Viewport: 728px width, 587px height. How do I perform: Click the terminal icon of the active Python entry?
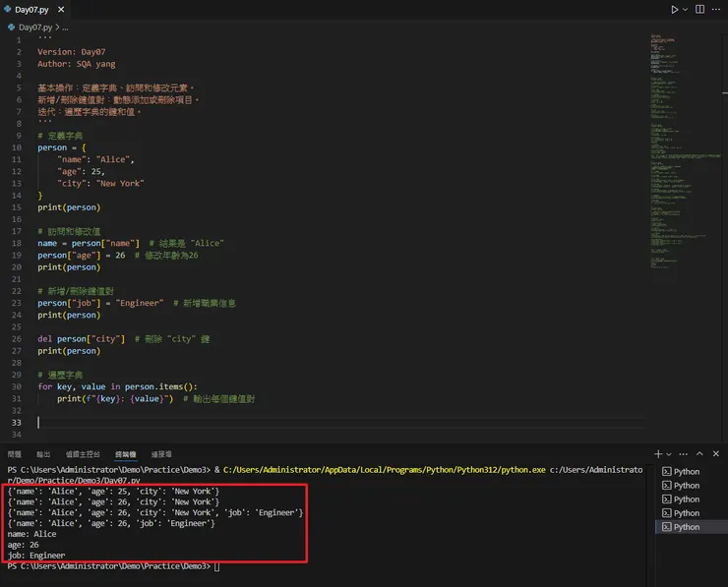(x=666, y=527)
